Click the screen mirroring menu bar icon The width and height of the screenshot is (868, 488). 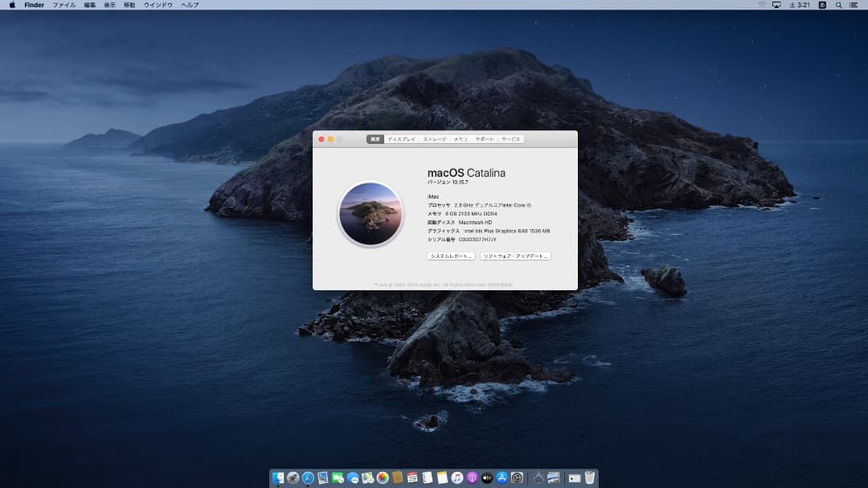click(777, 5)
